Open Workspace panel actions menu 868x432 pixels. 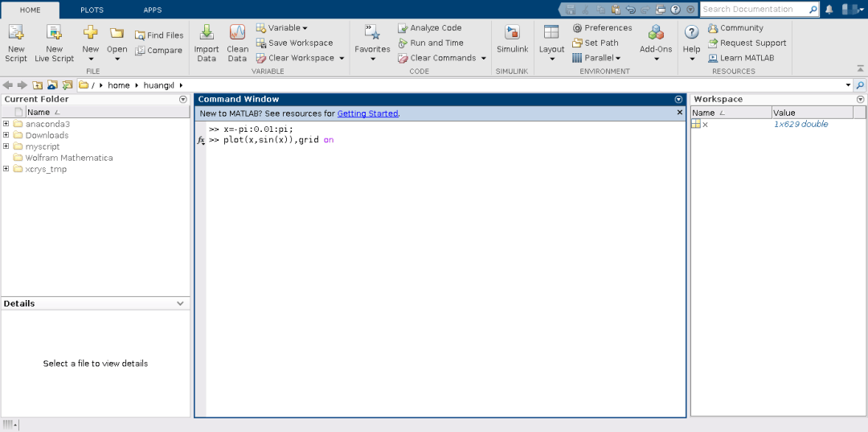860,100
